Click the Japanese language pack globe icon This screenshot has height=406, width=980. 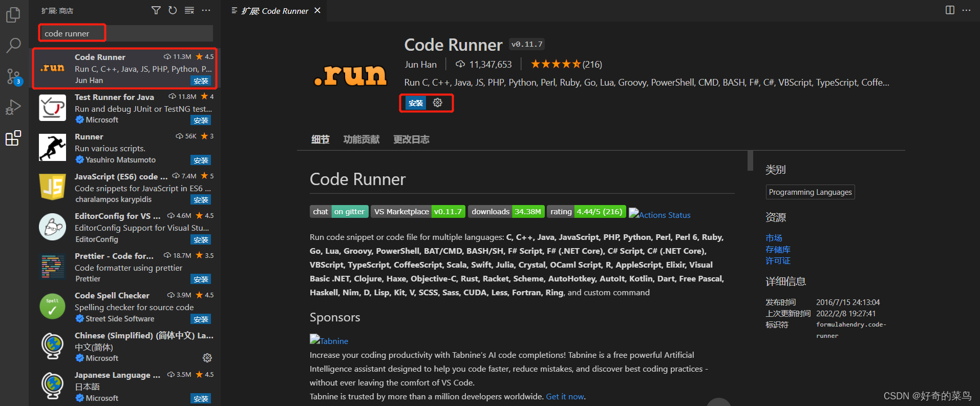click(53, 386)
